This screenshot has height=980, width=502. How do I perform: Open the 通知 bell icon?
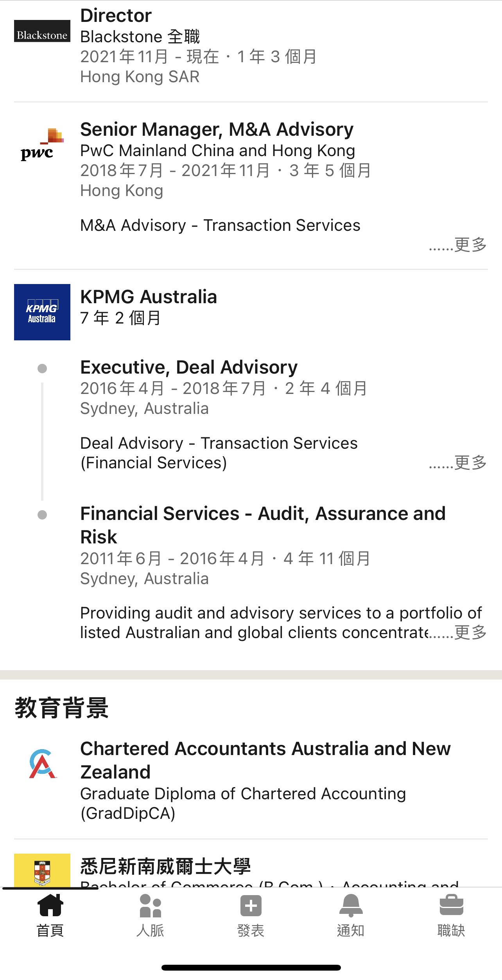pos(351,906)
